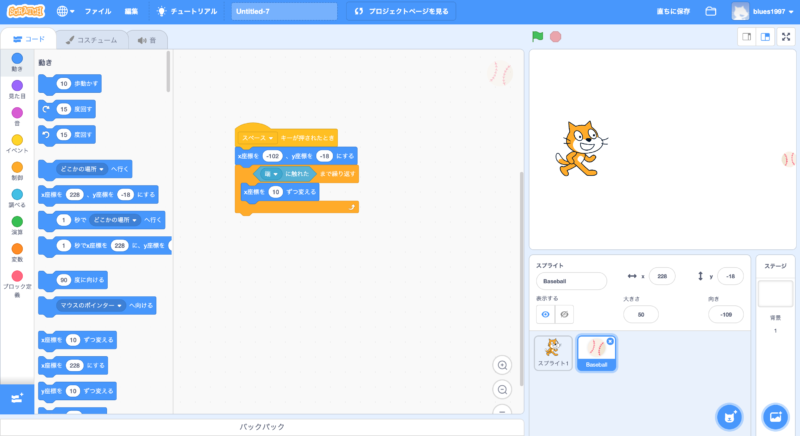Open the add extension button
This screenshot has width=800, height=436.
pyautogui.click(x=17, y=398)
